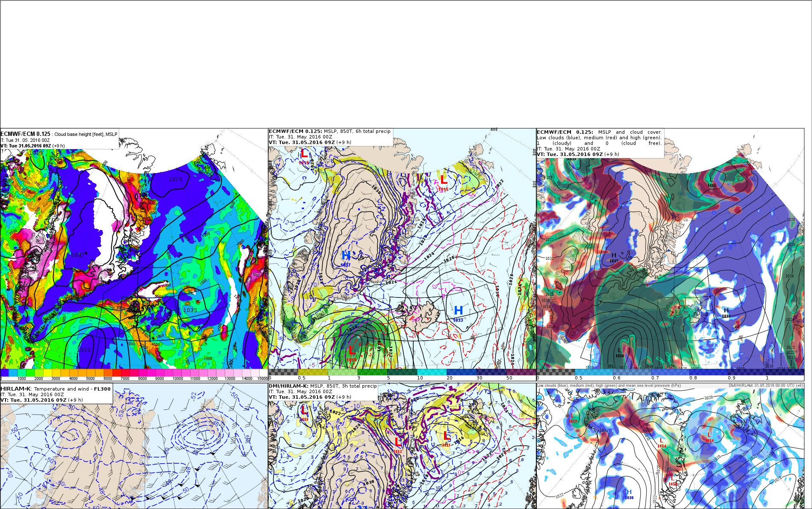812x509 pixels.
Task: Open the DMI/HIRLAM low clouds pressure map
Action: (670, 446)
